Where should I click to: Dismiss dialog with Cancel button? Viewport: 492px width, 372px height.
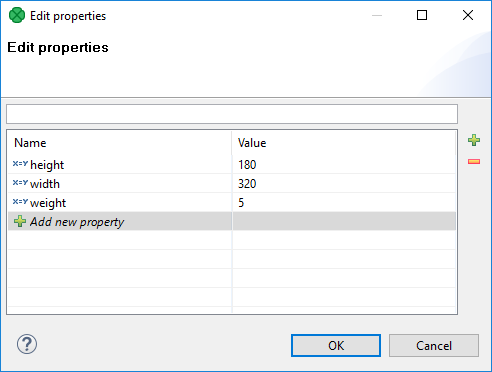click(x=434, y=346)
